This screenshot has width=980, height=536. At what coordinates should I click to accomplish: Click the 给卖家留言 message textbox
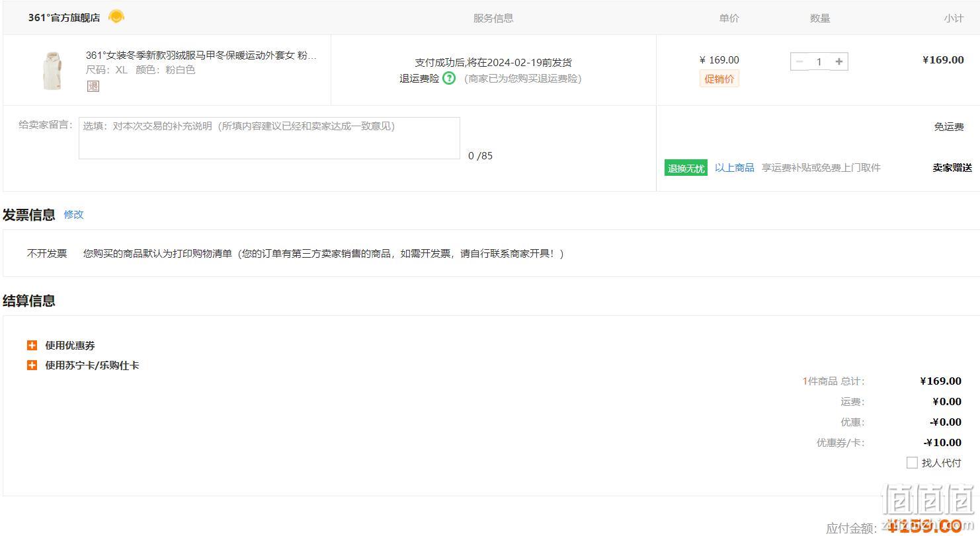click(x=269, y=138)
